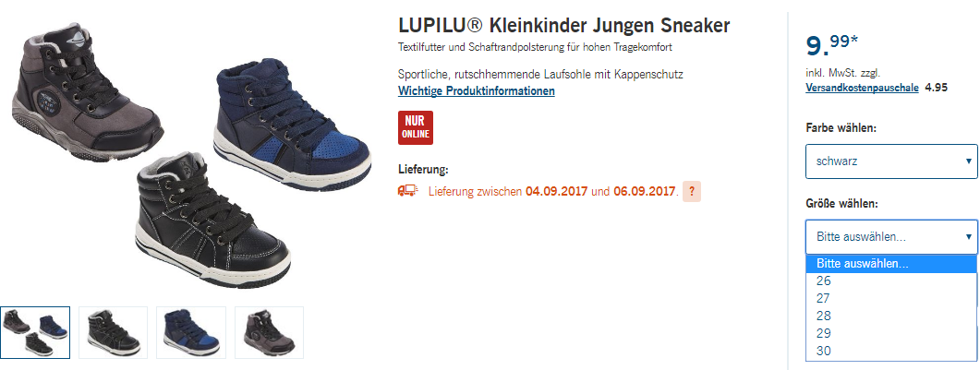Click the LUPILU Kleinkinder Jungen Sneaker title
980x370 pixels.
tap(563, 26)
